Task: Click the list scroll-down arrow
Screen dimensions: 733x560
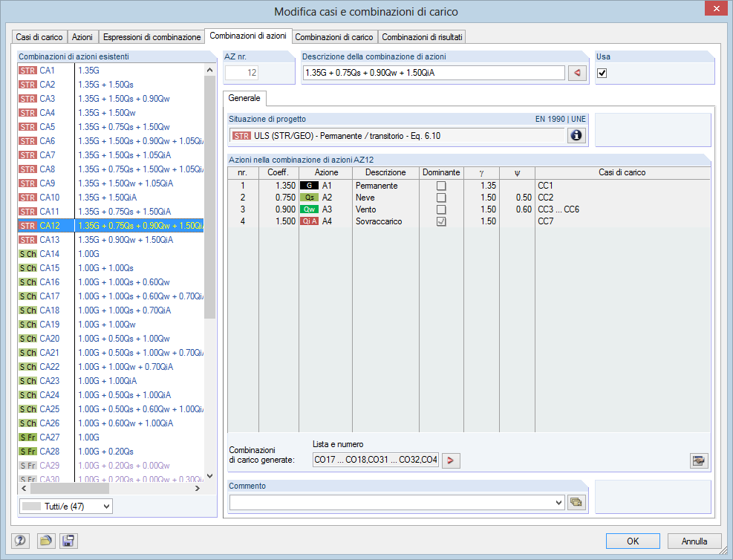Action: click(210, 476)
